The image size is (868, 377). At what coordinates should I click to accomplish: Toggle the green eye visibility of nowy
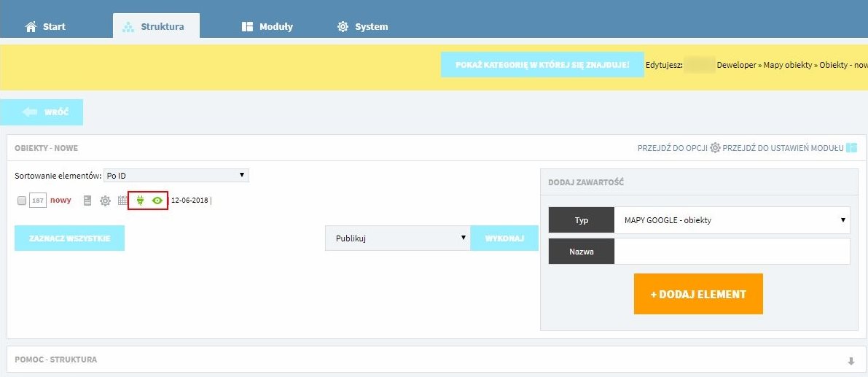(x=157, y=201)
